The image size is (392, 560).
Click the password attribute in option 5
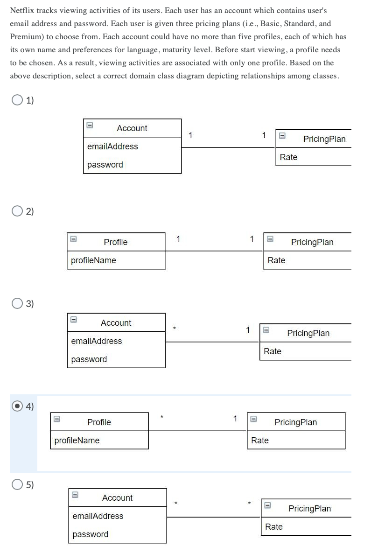pos(90,534)
